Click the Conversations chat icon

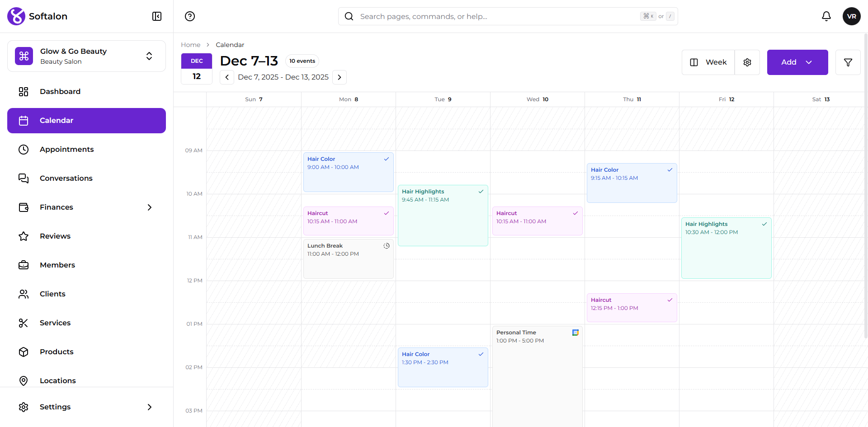[x=24, y=178]
